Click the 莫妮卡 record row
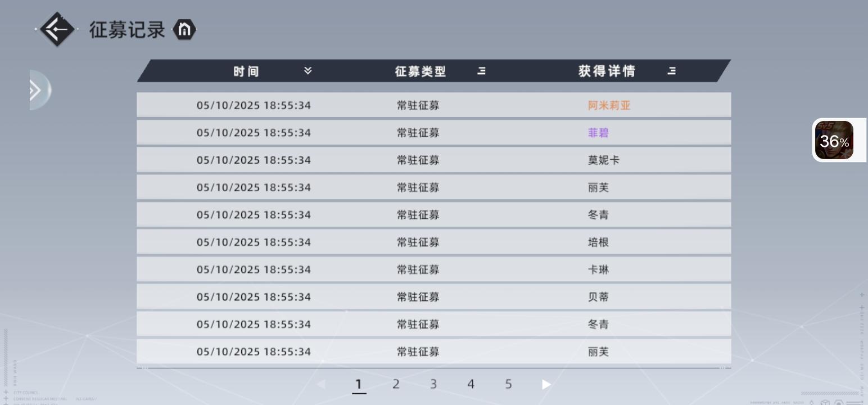The image size is (868, 405). click(x=434, y=160)
